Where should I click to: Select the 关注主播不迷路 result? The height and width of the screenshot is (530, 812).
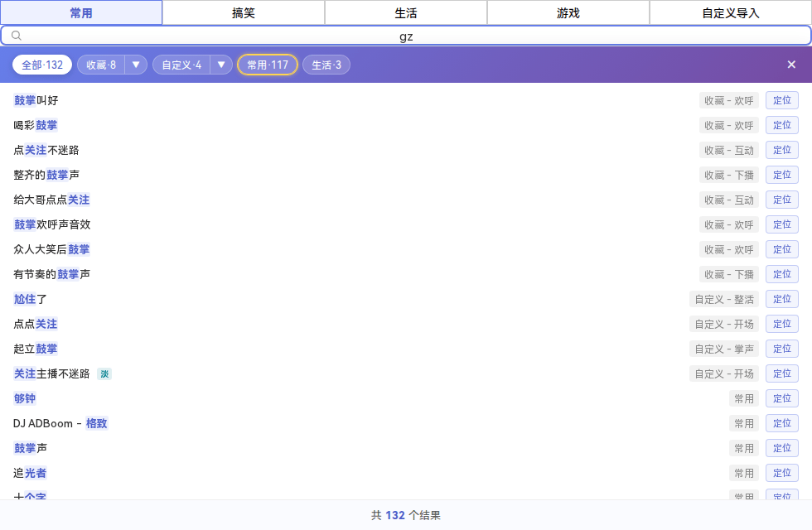tap(51, 373)
